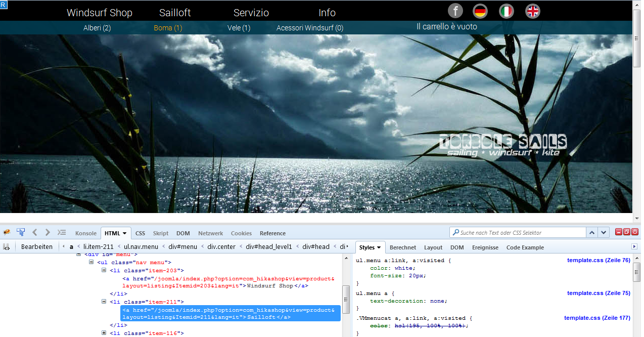644x337 pixels.
Task: Click the color: white value
Action: click(x=404, y=268)
